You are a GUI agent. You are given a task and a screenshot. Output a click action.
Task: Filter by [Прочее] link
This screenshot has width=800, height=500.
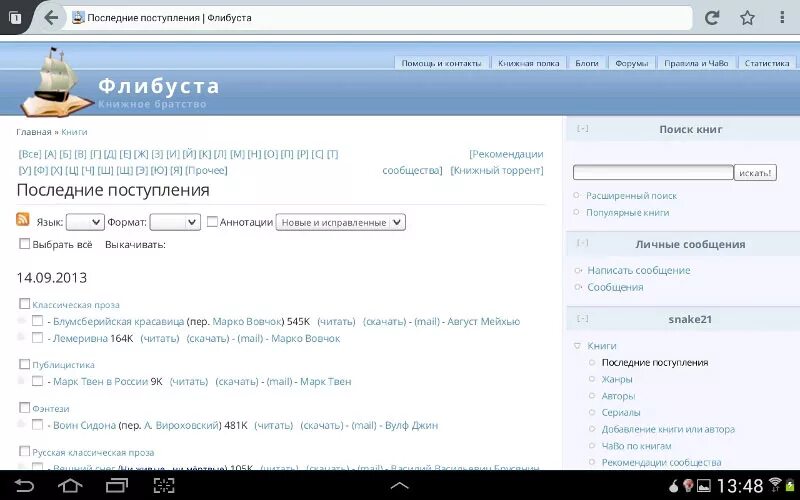point(206,170)
